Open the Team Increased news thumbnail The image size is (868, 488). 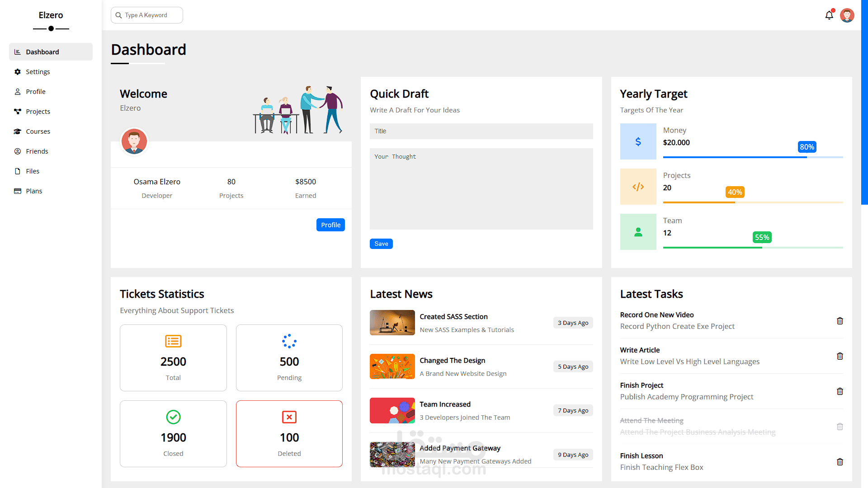point(392,410)
